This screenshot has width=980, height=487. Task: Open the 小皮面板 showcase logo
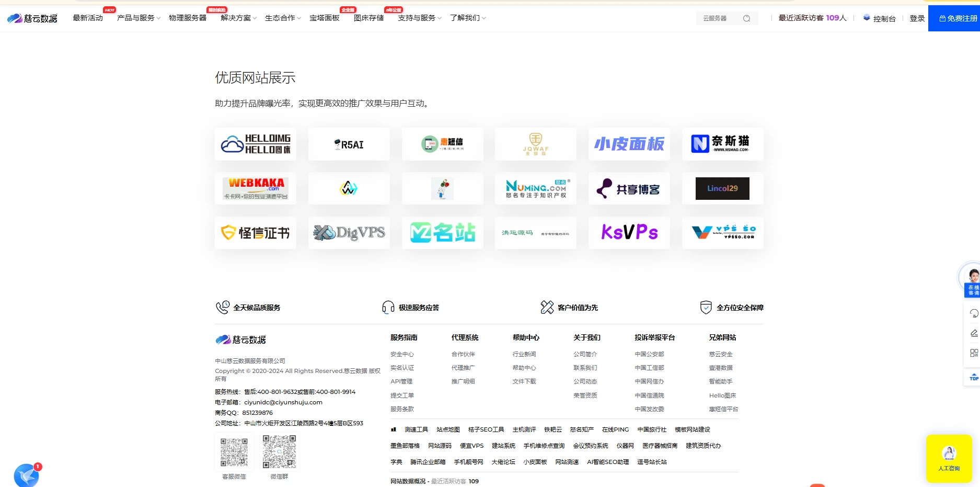(x=629, y=144)
